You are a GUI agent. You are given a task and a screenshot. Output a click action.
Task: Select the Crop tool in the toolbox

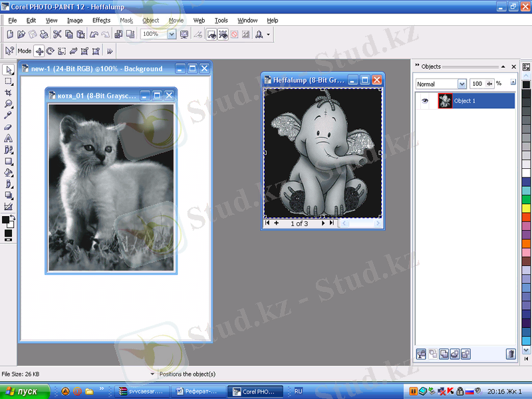pos(9,93)
